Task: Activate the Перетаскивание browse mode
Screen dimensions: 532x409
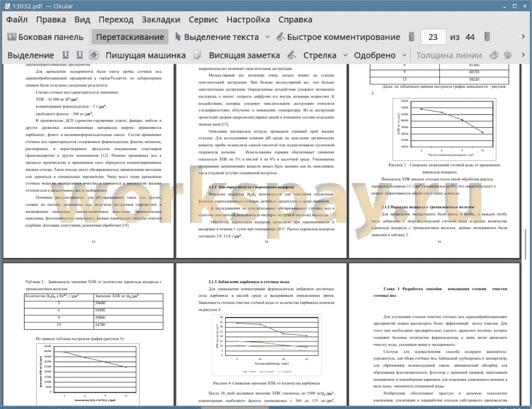Action: coord(130,37)
